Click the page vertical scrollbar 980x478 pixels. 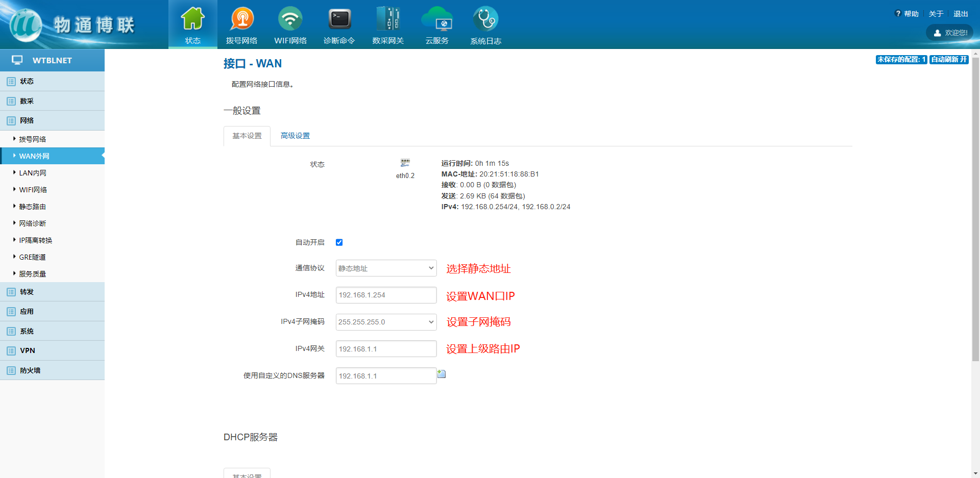(975, 204)
